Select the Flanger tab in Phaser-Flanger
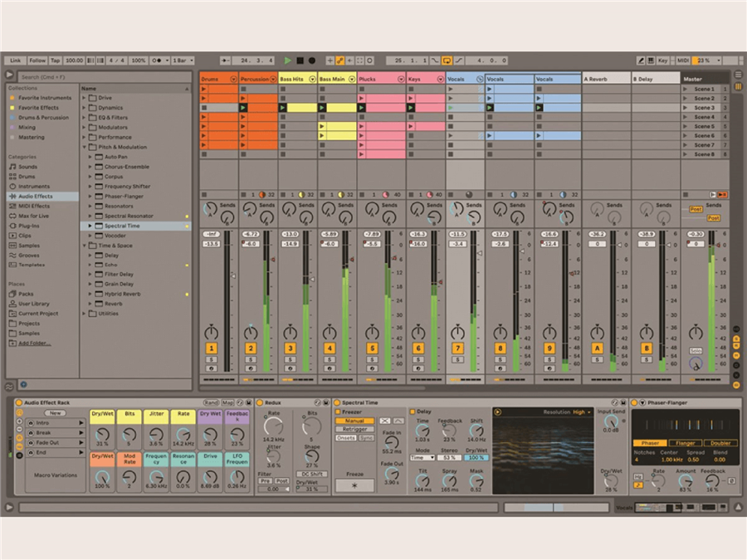Screen dimensions: 747x560 [x=684, y=443]
